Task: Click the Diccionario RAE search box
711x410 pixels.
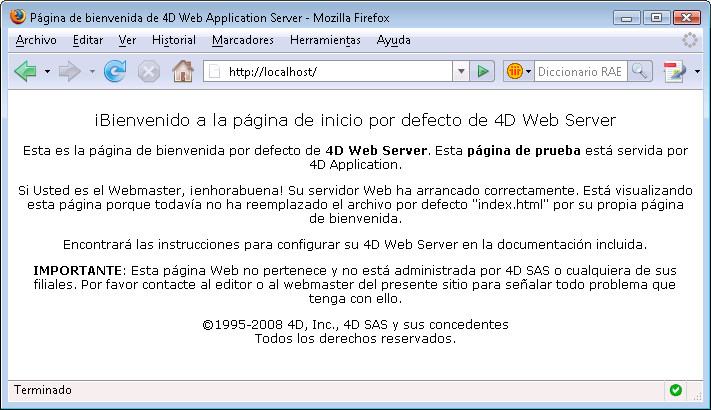Action: [x=580, y=72]
